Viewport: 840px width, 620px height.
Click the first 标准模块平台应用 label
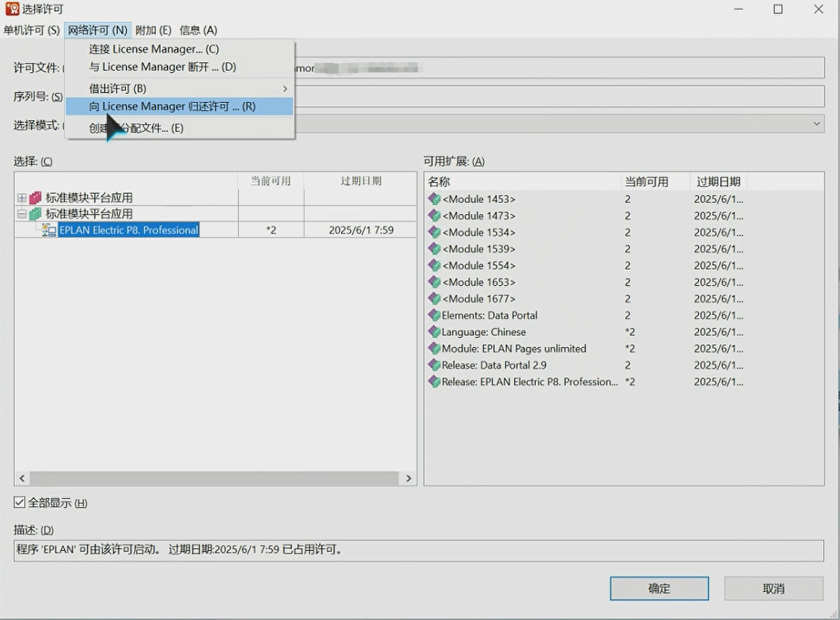(89, 198)
